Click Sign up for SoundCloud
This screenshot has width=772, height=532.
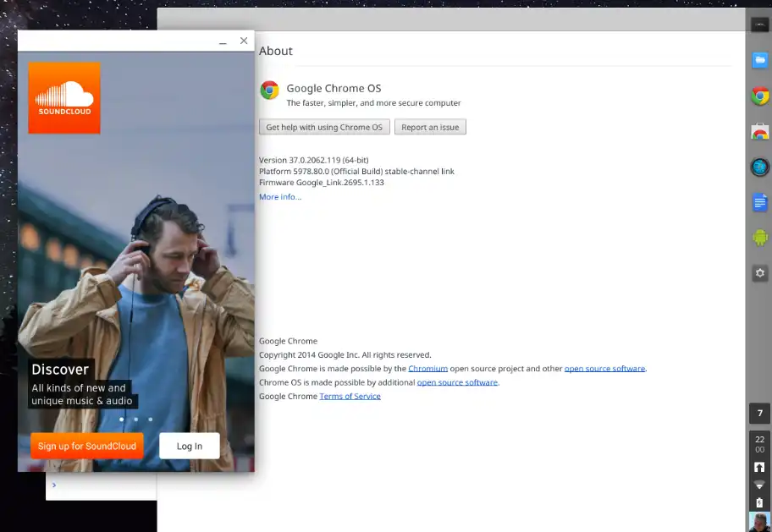click(87, 446)
